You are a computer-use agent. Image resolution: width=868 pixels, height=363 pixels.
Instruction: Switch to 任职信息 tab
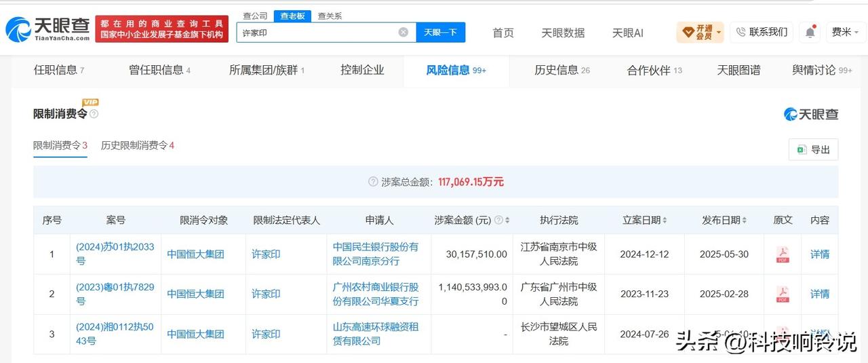[59, 70]
